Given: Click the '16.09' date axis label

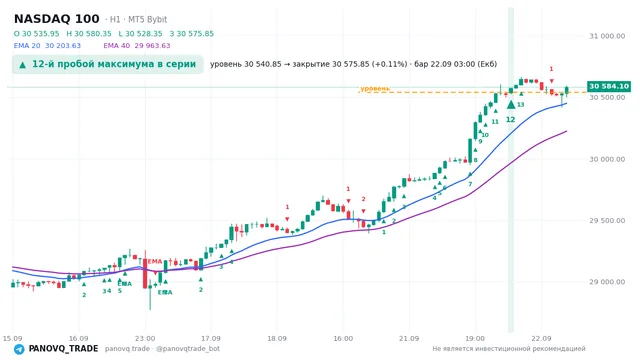Looking at the screenshot, I should (78, 338).
